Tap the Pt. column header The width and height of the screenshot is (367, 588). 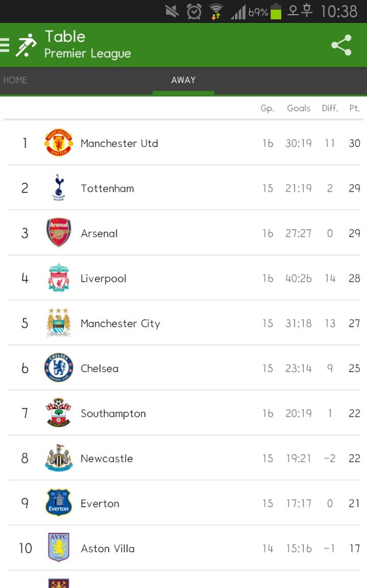tap(355, 108)
